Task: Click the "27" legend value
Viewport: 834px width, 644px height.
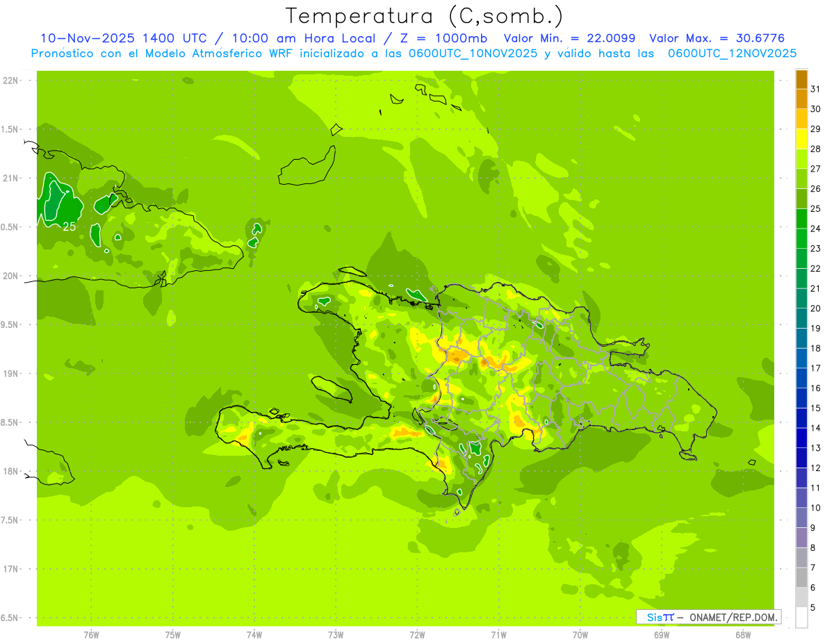Action: pyautogui.click(x=815, y=169)
